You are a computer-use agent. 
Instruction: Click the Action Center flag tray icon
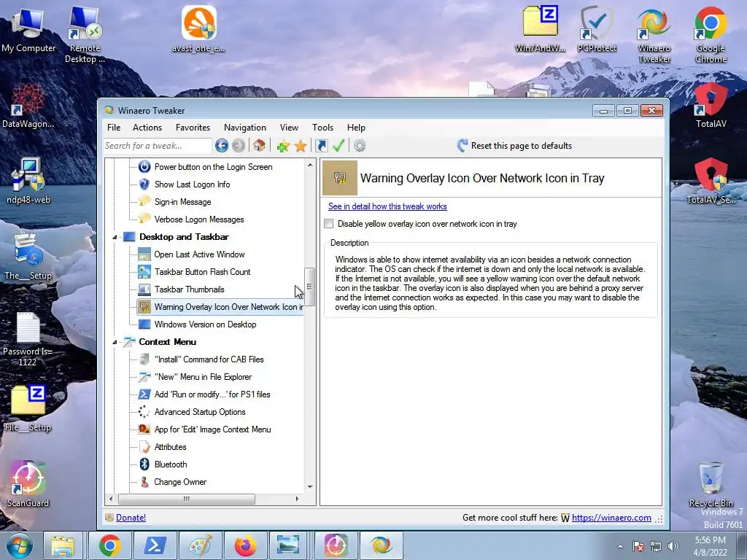(638, 547)
